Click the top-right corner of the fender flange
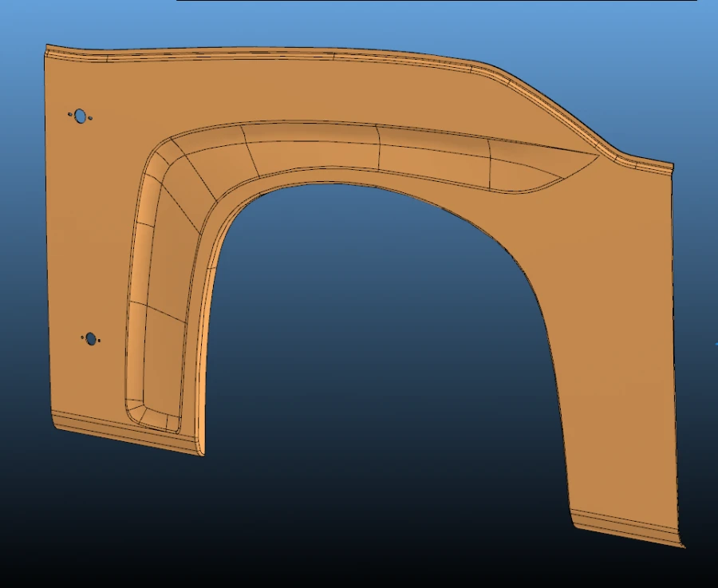This screenshot has width=718, height=588. (x=669, y=167)
